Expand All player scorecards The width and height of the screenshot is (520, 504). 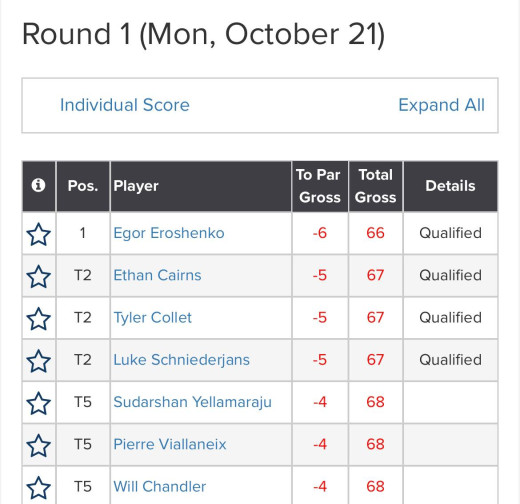[x=441, y=105]
